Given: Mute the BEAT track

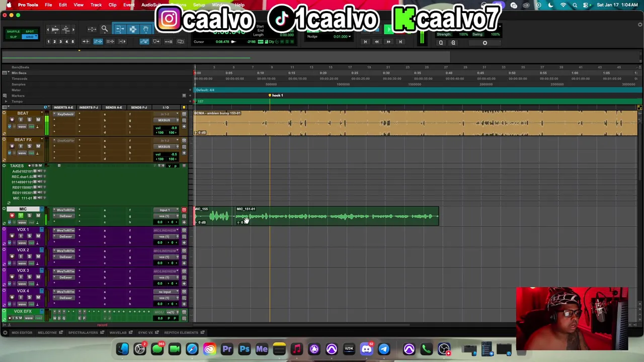Looking at the screenshot, I should click(38, 120).
